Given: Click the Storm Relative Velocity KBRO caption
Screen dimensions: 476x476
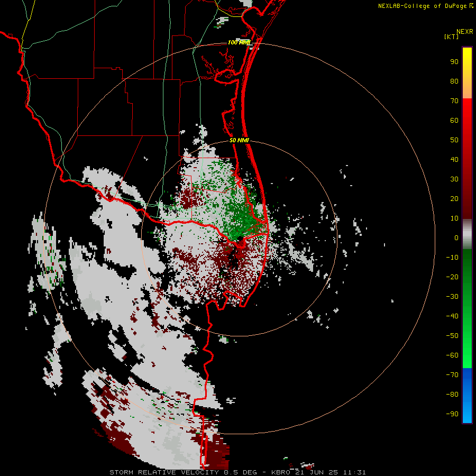Looking at the screenshot, I should point(237,472).
